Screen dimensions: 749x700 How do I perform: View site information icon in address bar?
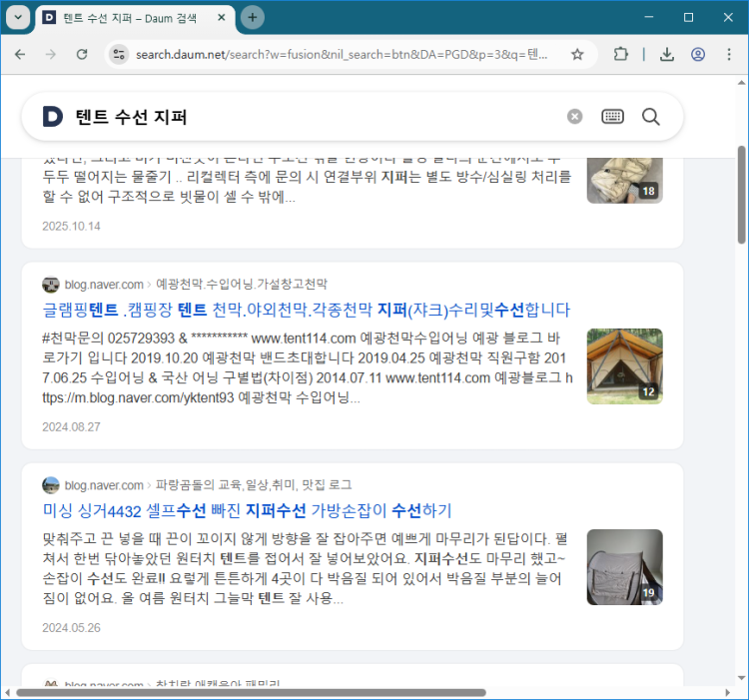118,54
